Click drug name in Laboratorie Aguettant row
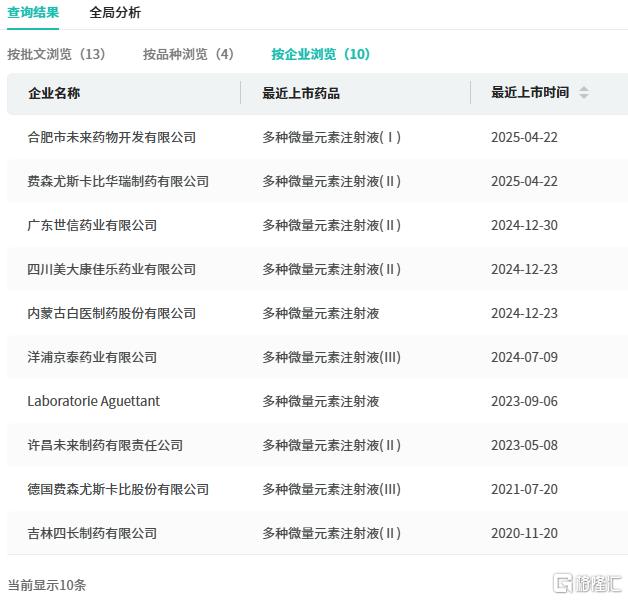Screen dimensions: 628x600 coord(321,401)
